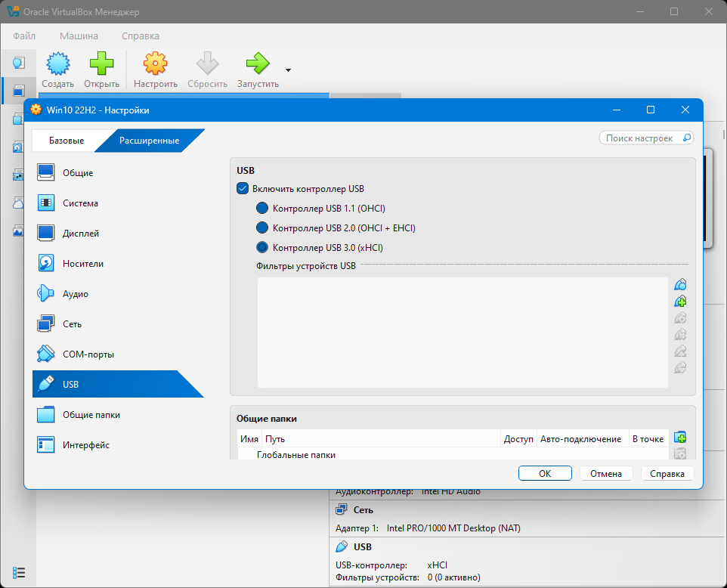Click the USB section header in Manager details

pos(363,546)
